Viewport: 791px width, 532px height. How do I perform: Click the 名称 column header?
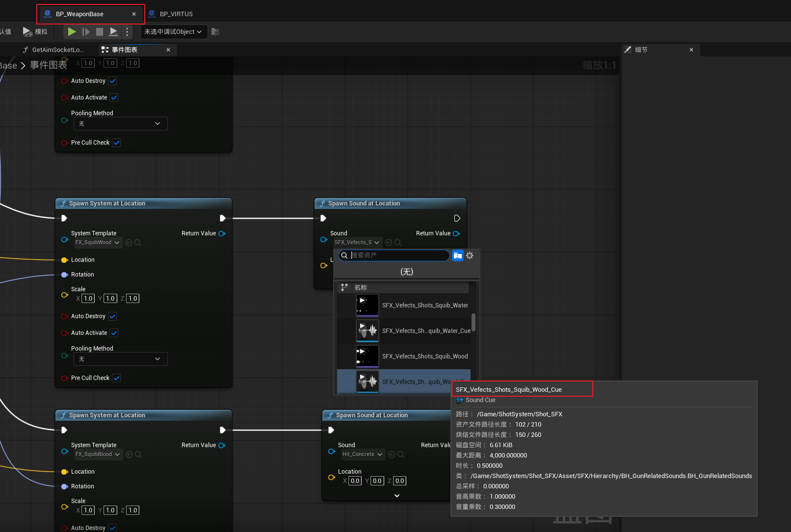click(361, 288)
